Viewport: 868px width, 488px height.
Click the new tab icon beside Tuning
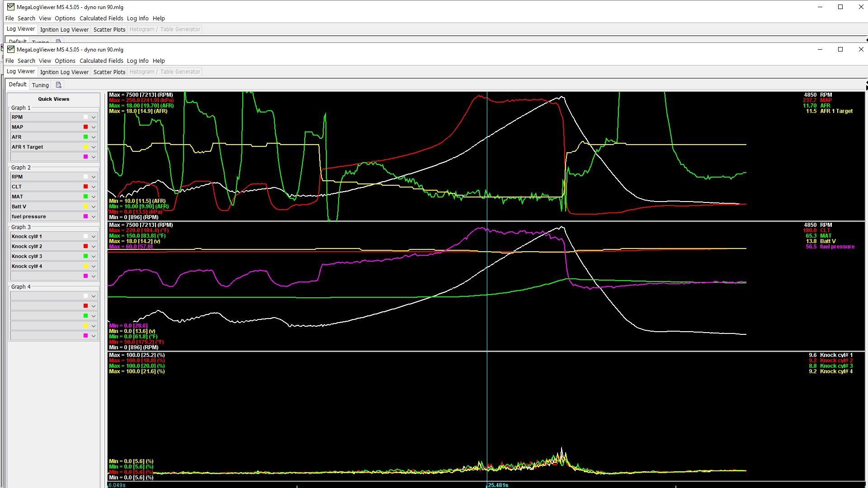58,85
